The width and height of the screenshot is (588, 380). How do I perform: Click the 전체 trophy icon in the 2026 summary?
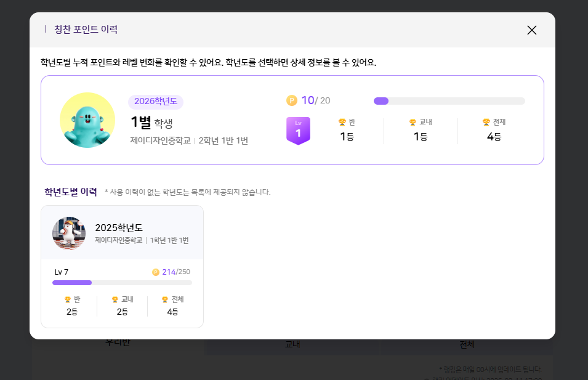(x=486, y=122)
